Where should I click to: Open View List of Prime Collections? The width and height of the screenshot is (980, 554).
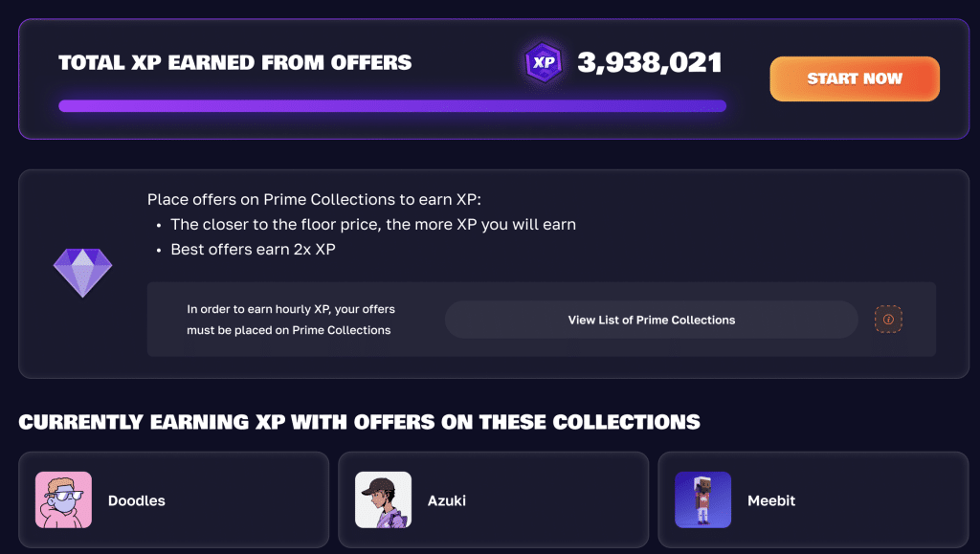651,320
